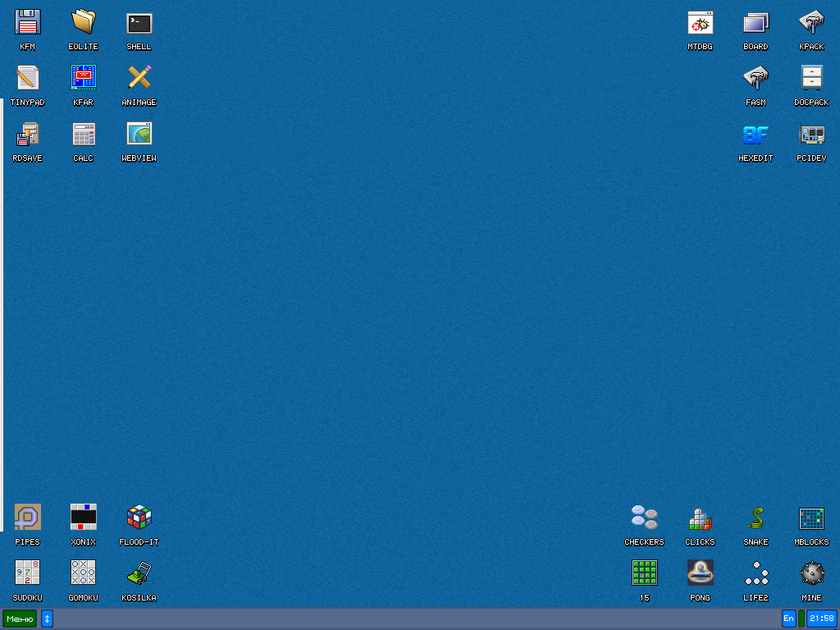840x630 pixels.
Task: Select the WEBVIEW browser icon
Action: pos(139,135)
